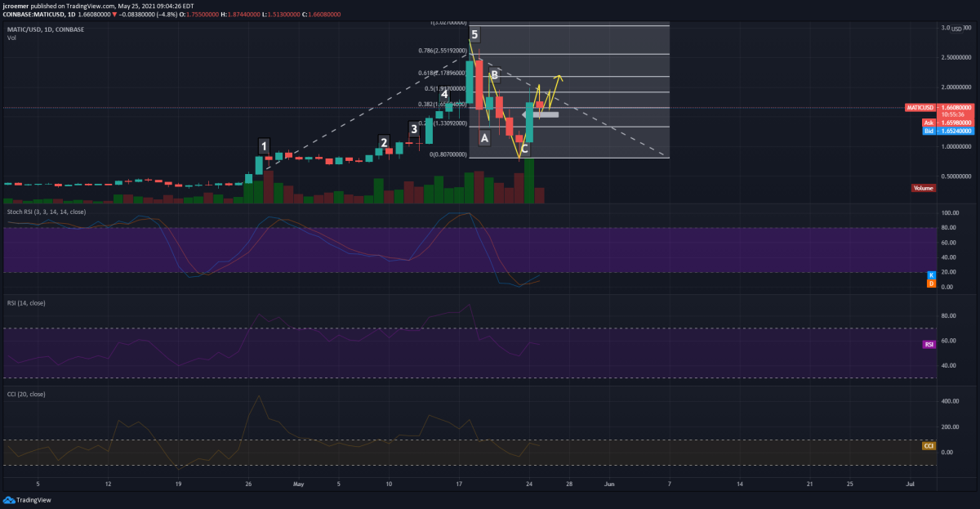Viewport: 980px width, 509px height.
Task: Click the Bid price tag
Action: point(928,131)
